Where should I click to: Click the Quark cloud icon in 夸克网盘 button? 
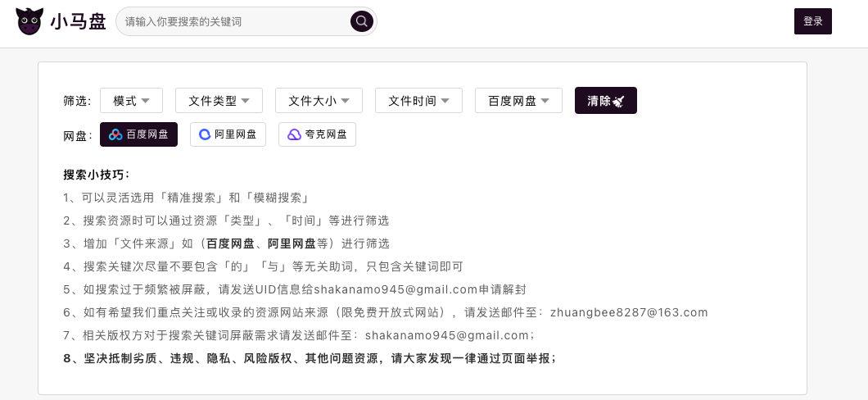pyautogui.click(x=295, y=134)
